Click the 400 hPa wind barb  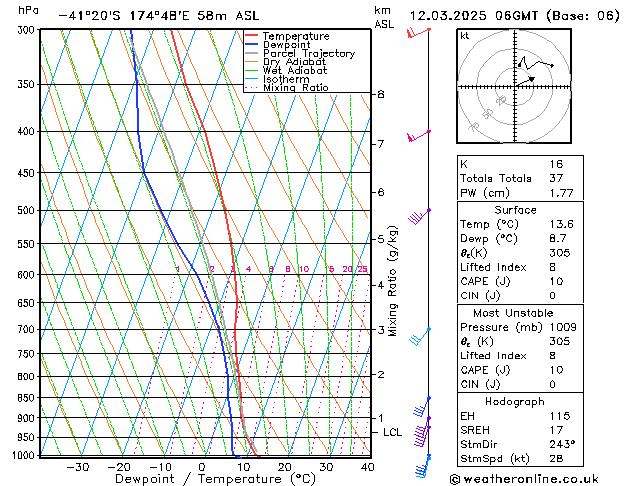(419, 136)
